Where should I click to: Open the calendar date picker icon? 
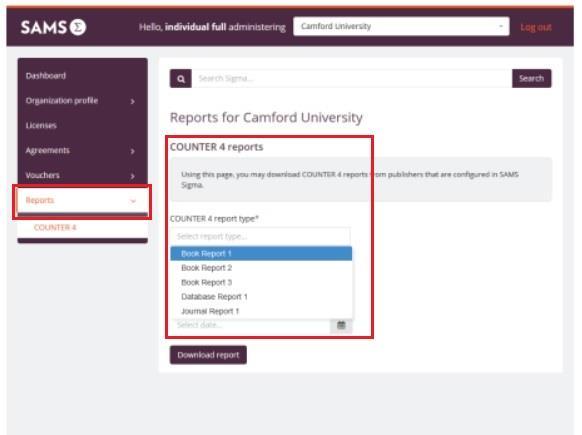click(341, 326)
